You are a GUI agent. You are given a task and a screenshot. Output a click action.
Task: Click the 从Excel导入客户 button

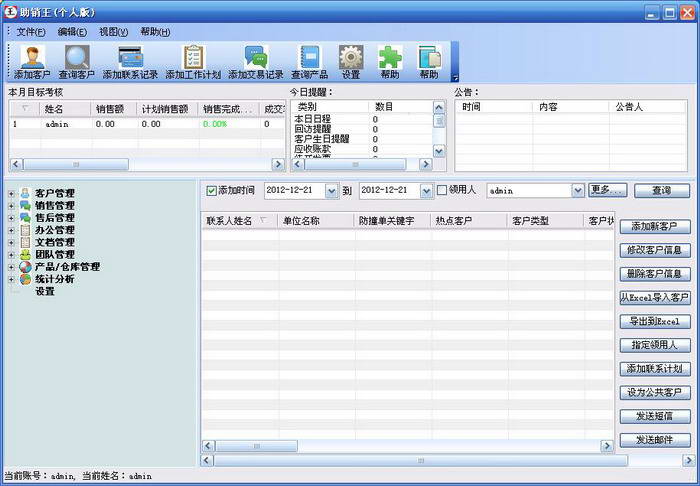pos(655,298)
